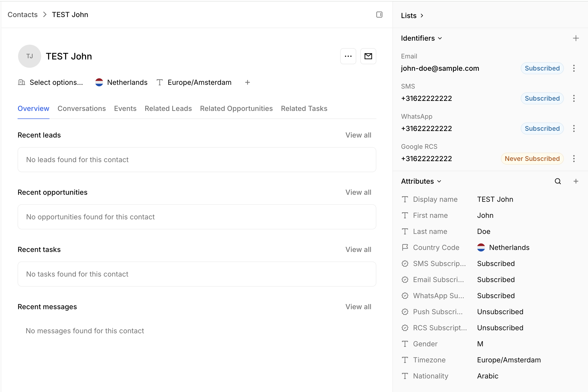Go back to Contacts breadcrumb

pyautogui.click(x=23, y=15)
